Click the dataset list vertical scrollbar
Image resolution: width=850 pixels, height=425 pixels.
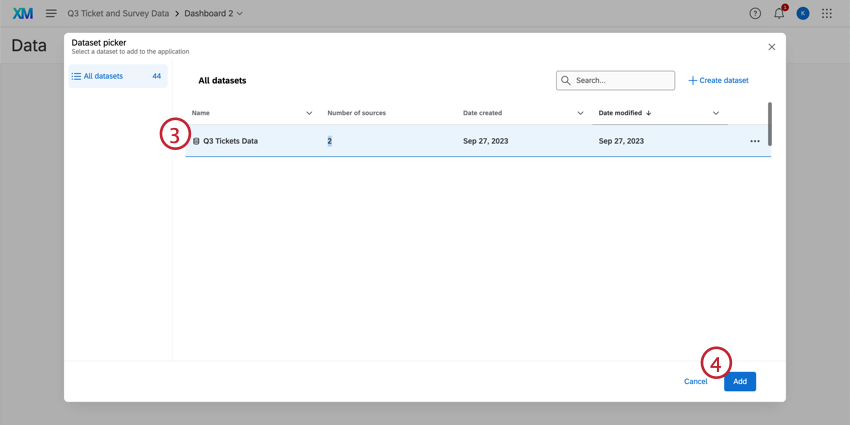click(770, 124)
